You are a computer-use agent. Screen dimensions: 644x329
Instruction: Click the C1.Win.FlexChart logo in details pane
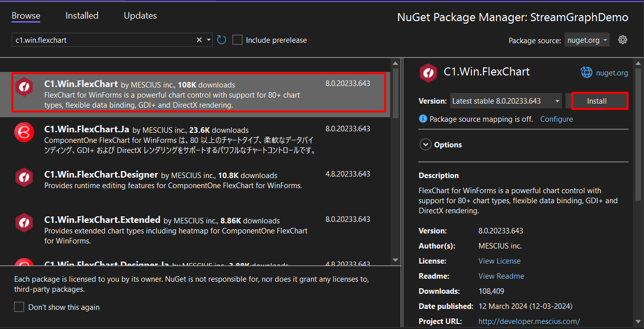(x=428, y=72)
